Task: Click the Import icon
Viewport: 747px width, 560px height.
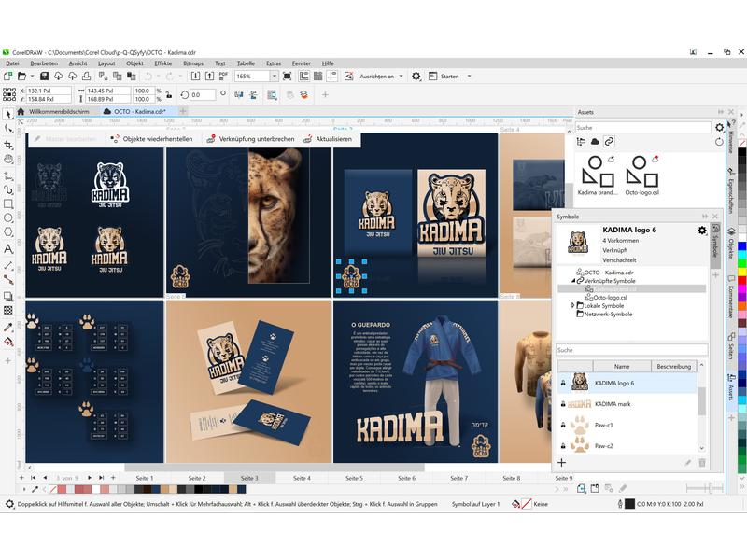Action: pyautogui.click(x=195, y=77)
